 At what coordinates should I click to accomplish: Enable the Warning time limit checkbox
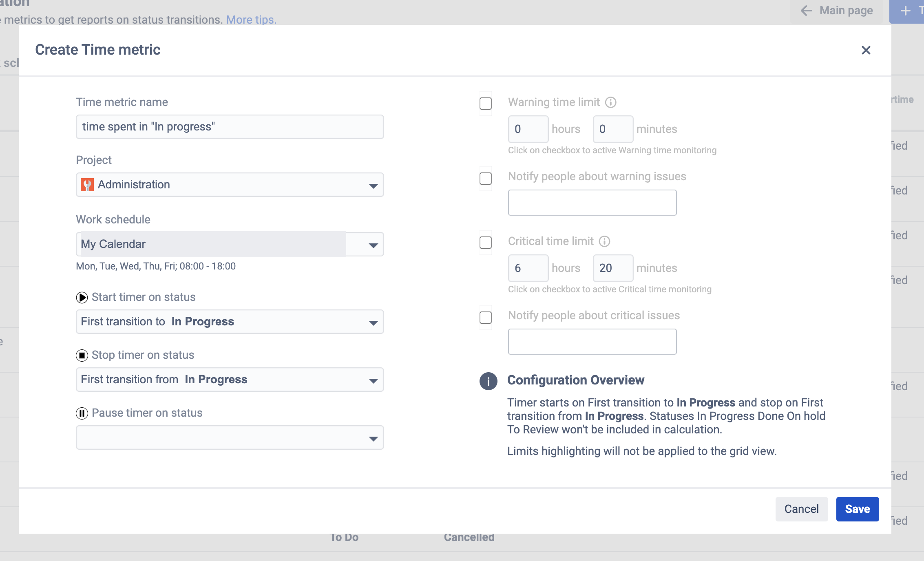(486, 104)
